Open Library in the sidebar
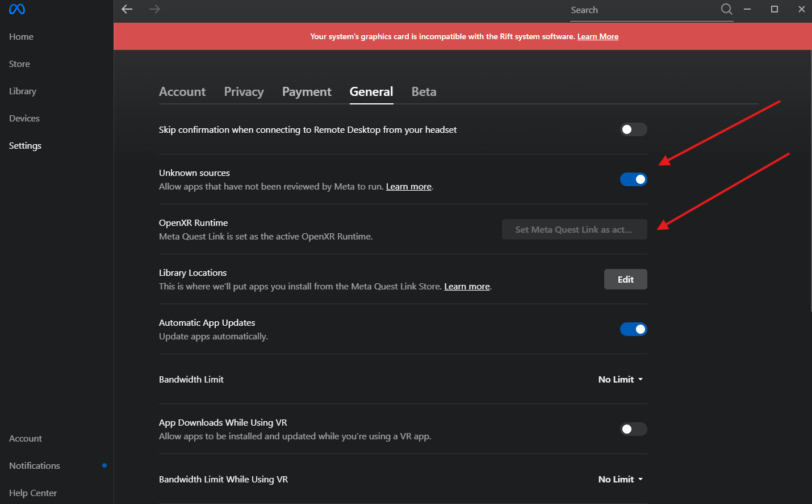Image resolution: width=812 pixels, height=504 pixels. tap(23, 91)
